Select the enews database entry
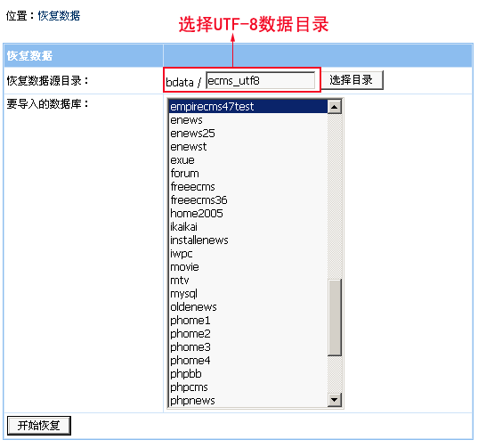 pyautogui.click(x=248, y=120)
